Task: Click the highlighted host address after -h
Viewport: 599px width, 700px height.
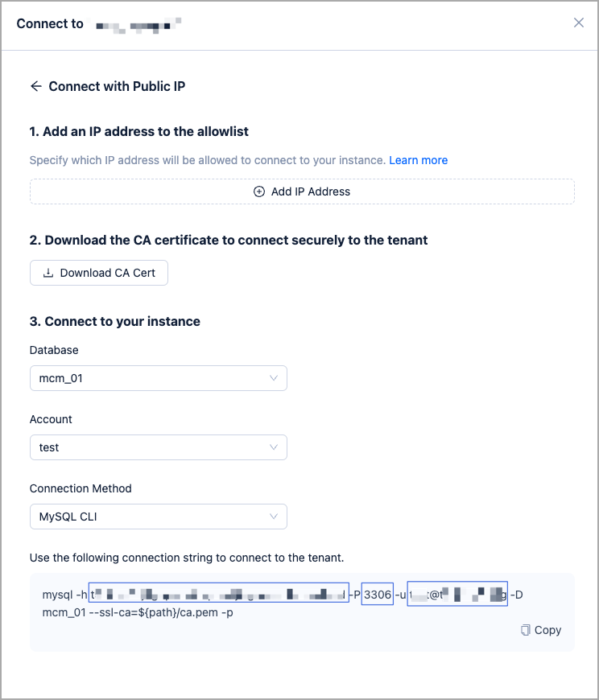Action: pyautogui.click(x=218, y=595)
